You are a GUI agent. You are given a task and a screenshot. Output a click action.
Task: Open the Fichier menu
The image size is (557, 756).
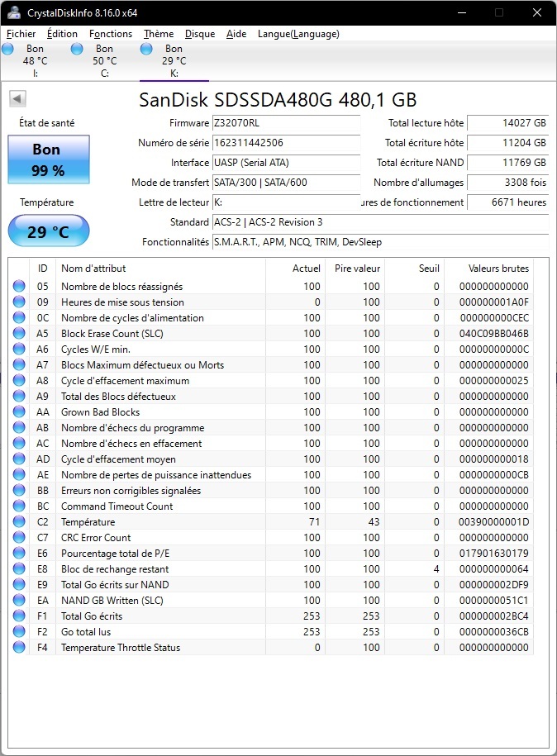[21, 34]
